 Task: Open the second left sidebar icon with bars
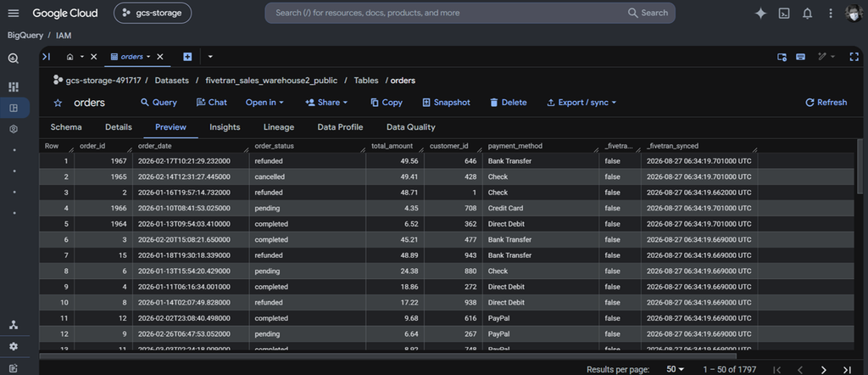pos(14,87)
